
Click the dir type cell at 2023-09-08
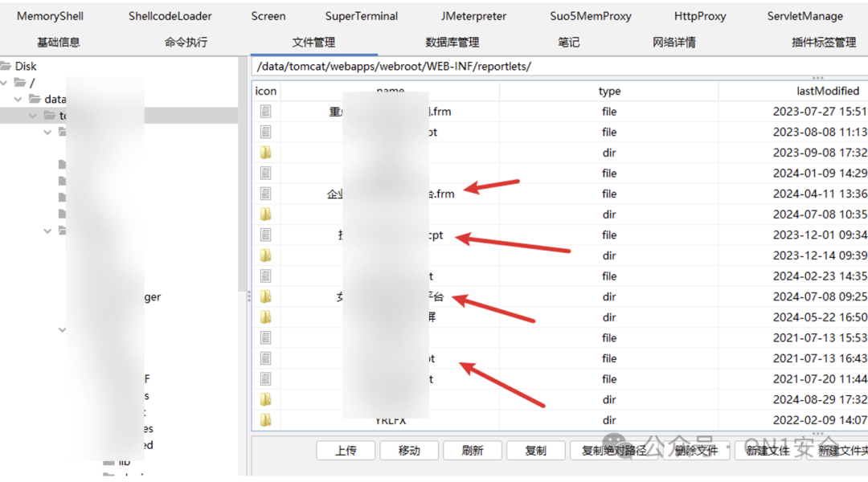pyautogui.click(x=609, y=153)
